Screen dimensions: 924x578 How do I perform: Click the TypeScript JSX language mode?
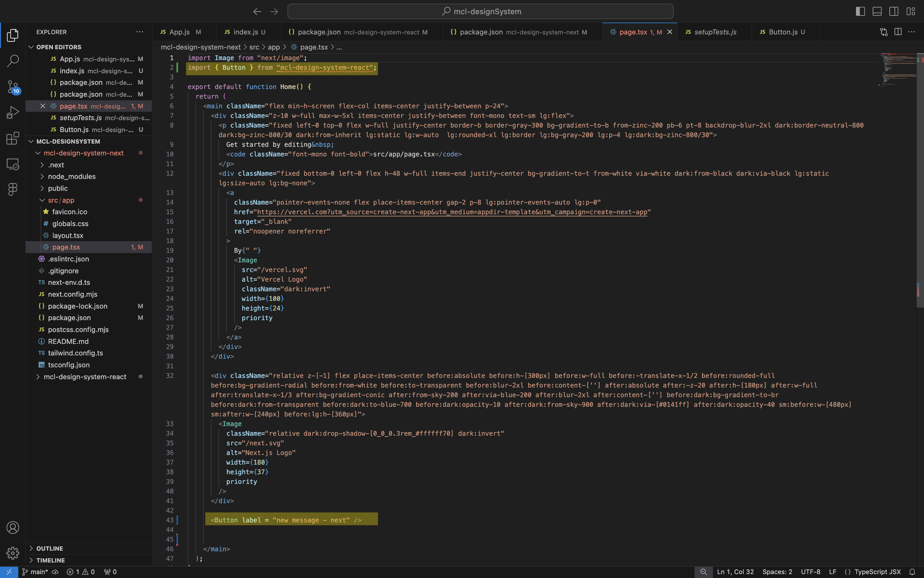[x=877, y=572]
